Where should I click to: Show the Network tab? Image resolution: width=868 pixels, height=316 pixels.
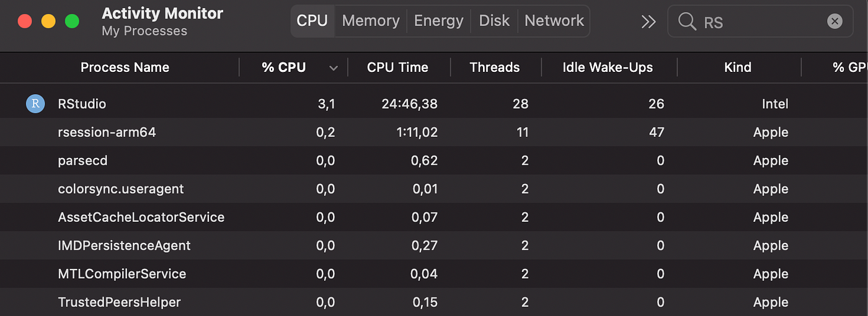click(x=554, y=21)
